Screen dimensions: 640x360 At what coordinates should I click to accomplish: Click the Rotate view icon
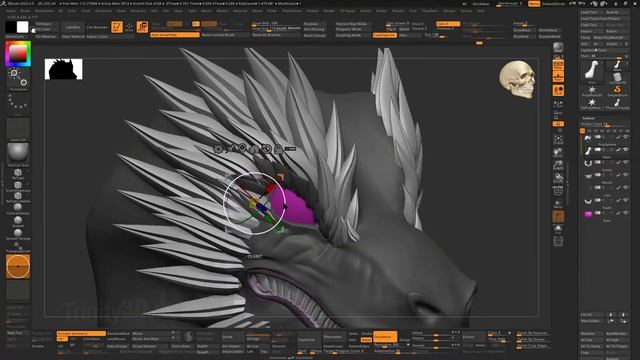point(558,178)
